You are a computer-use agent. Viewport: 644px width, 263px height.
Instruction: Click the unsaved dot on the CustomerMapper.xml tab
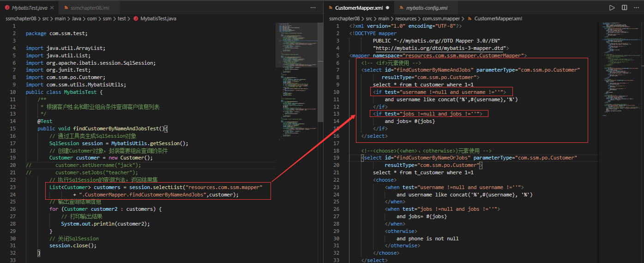pyautogui.click(x=387, y=8)
